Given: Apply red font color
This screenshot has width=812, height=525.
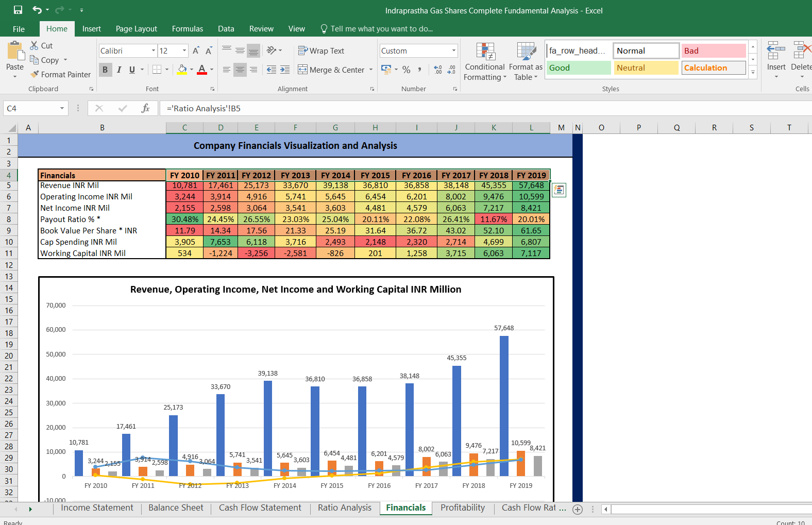Looking at the screenshot, I should [202, 70].
